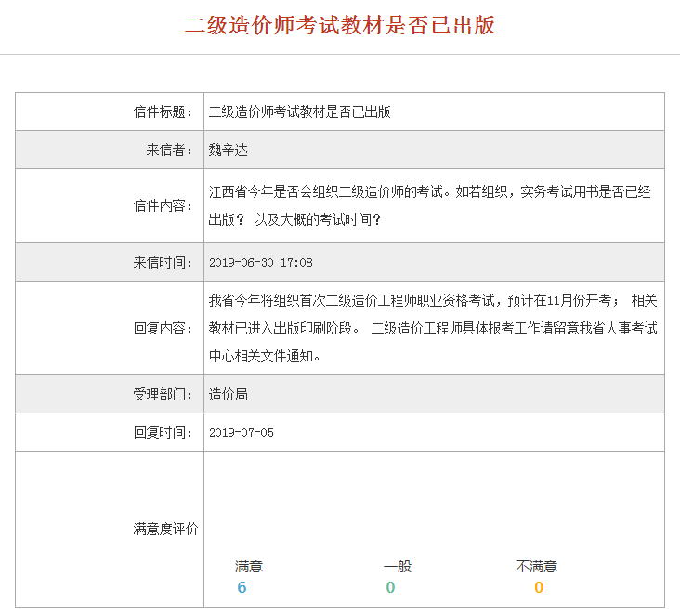680x616 pixels.
Task: Click the blue satisfied count 6
Action: tap(242, 587)
